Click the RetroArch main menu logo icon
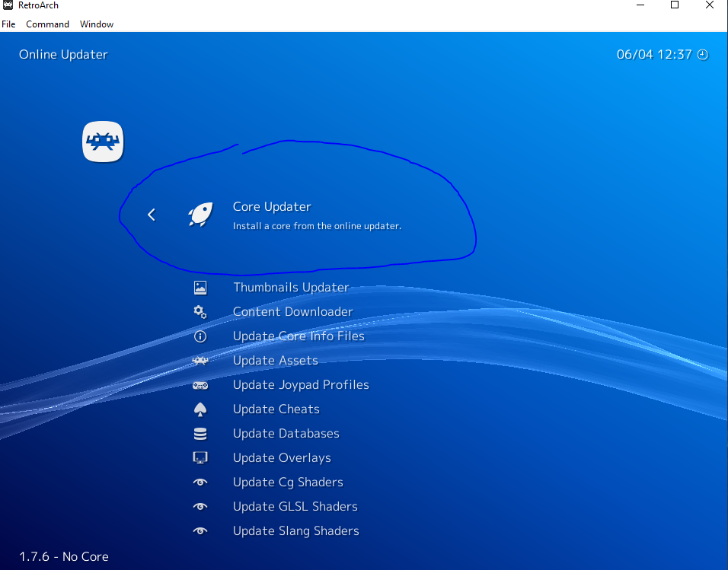The height and width of the screenshot is (570, 728). coord(103,142)
